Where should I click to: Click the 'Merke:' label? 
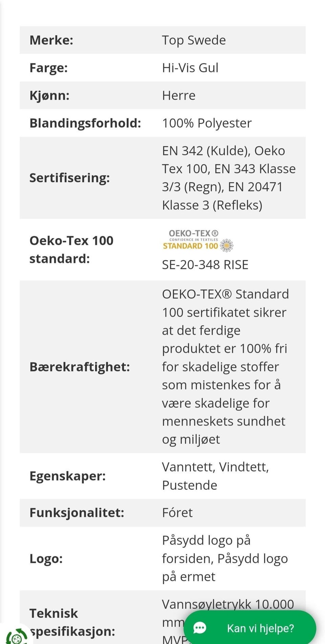[x=51, y=40]
